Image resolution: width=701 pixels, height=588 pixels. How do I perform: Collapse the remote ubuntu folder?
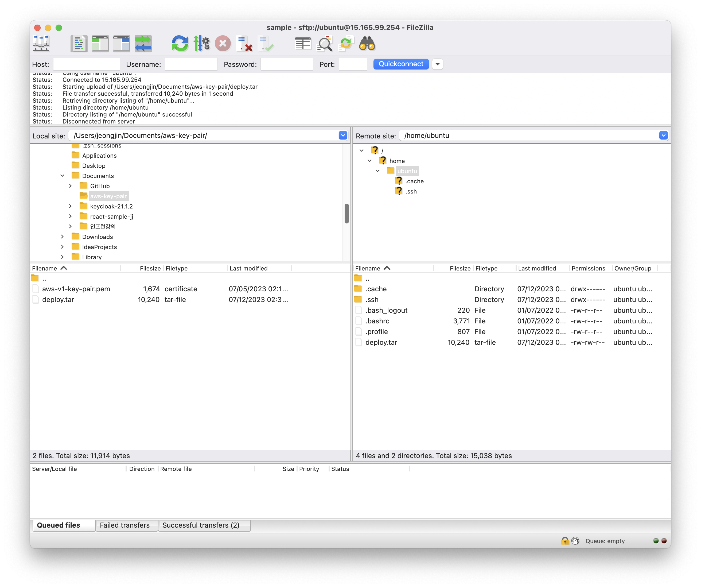tap(377, 171)
